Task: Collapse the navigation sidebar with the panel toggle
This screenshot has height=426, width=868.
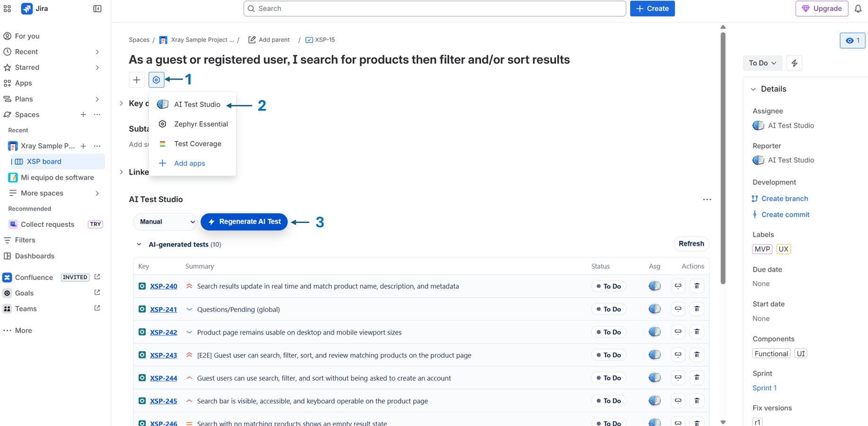Action: coord(97,8)
